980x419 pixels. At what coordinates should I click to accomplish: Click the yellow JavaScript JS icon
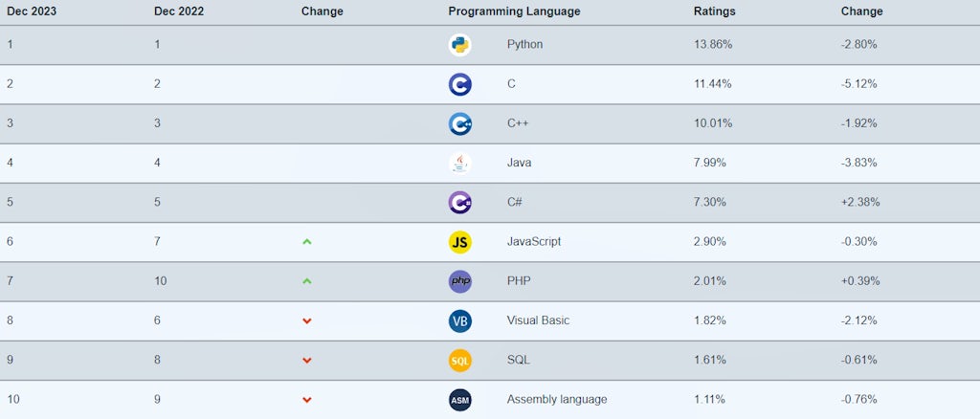click(460, 242)
